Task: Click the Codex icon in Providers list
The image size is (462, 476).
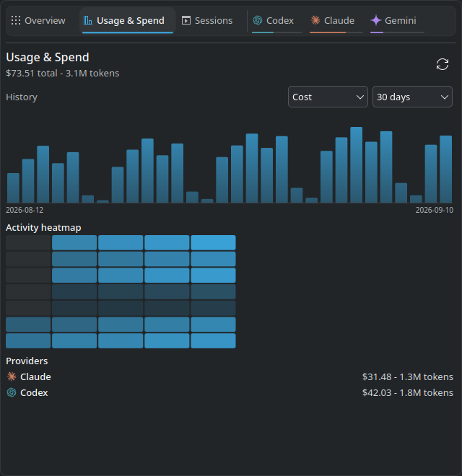Action: click(x=12, y=392)
